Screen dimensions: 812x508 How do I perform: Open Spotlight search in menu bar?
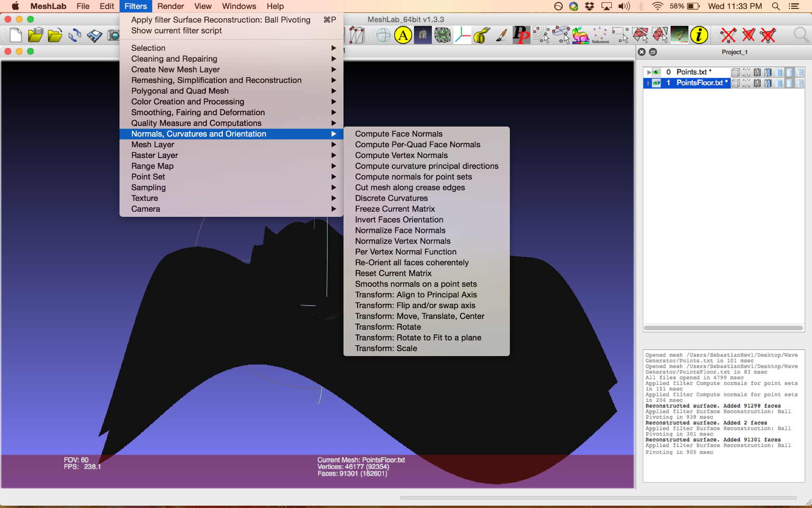point(776,6)
